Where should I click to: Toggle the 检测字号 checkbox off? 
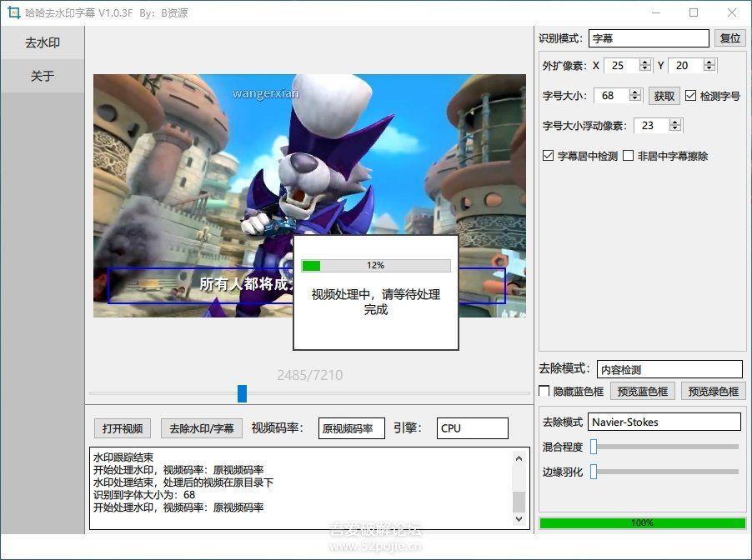click(690, 95)
